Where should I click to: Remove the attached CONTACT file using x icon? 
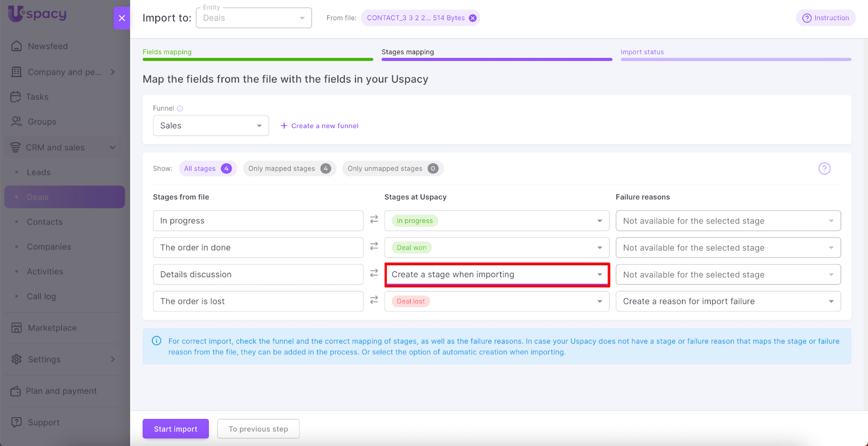pos(473,18)
